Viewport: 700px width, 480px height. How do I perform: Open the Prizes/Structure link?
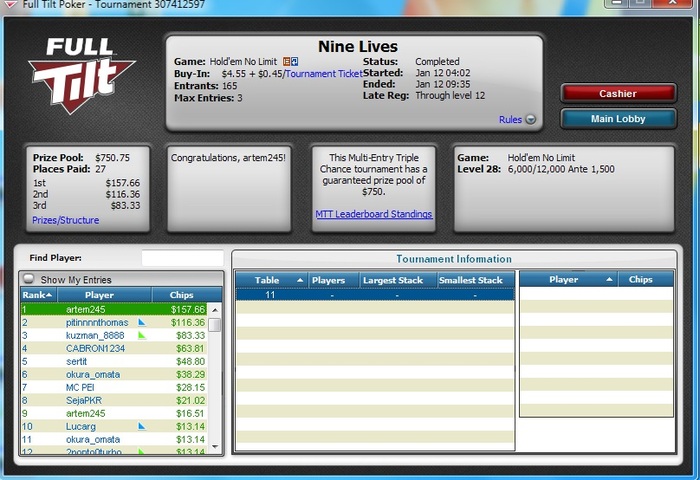[66, 220]
